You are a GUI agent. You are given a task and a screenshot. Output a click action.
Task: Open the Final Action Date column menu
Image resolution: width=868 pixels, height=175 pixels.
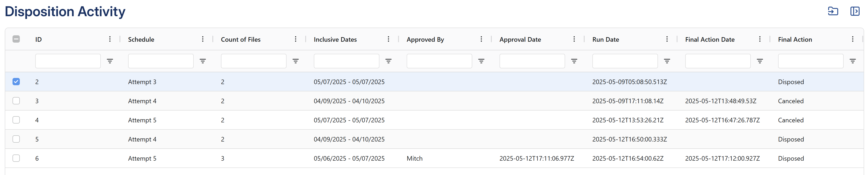(760, 39)
